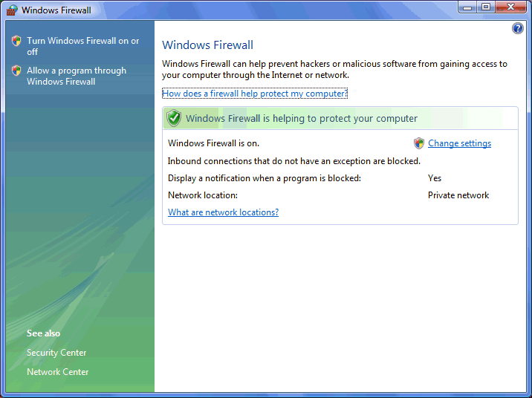Click the Change settings link

click(459, 143)
